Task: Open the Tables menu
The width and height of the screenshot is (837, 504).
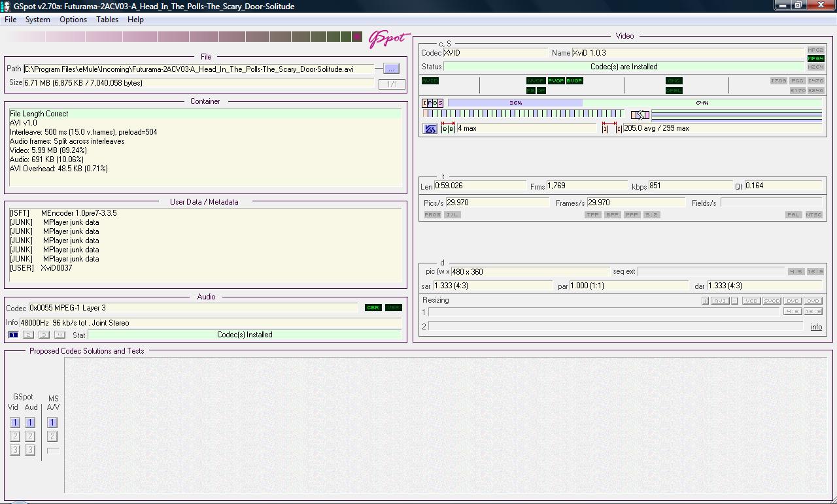Action: coord(107,20)
